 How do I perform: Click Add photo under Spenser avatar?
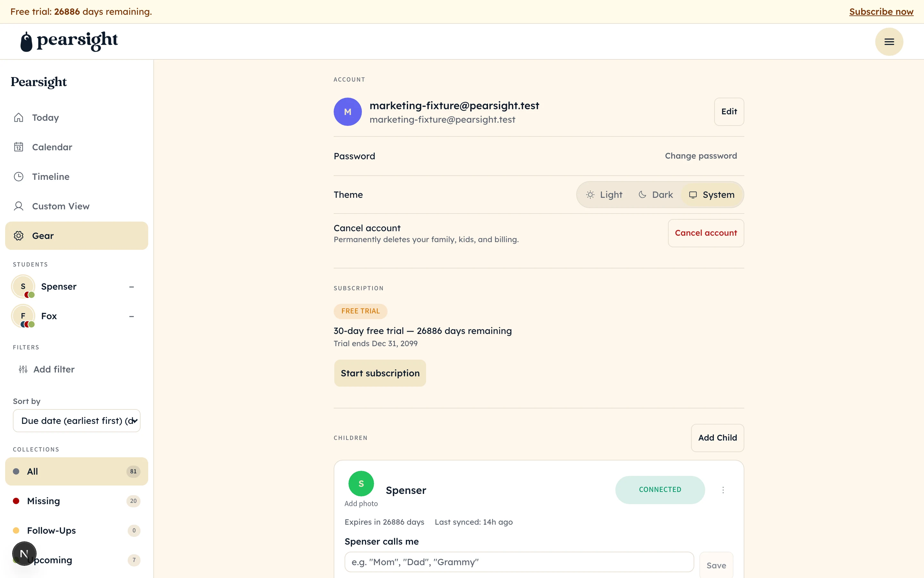(361, 504)
